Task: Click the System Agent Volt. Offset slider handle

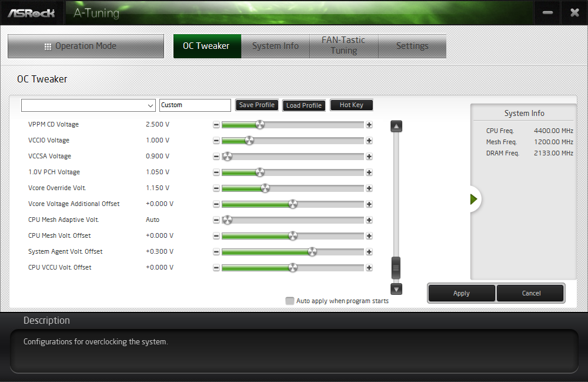Action: pyautogui.click(x=312, y=252)
